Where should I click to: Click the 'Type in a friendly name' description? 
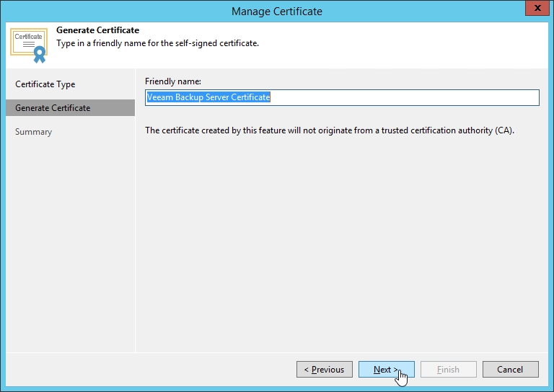(x=157, y=43)
